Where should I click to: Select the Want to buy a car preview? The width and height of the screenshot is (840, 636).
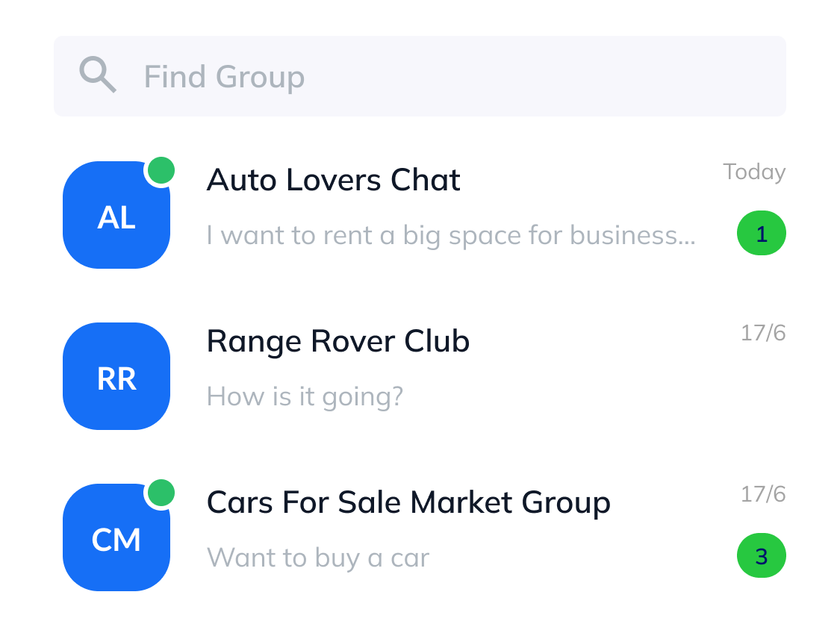click(x=318, y=557)
